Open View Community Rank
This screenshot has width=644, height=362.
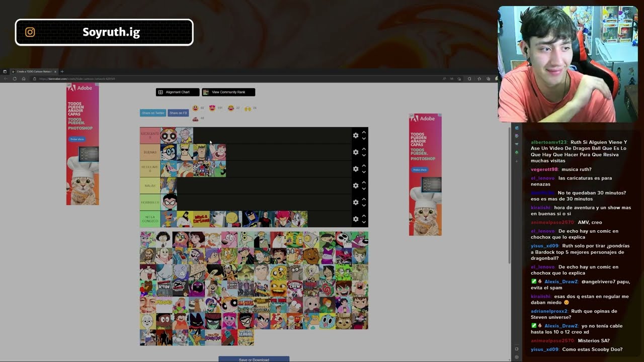(x=228, y=92)
